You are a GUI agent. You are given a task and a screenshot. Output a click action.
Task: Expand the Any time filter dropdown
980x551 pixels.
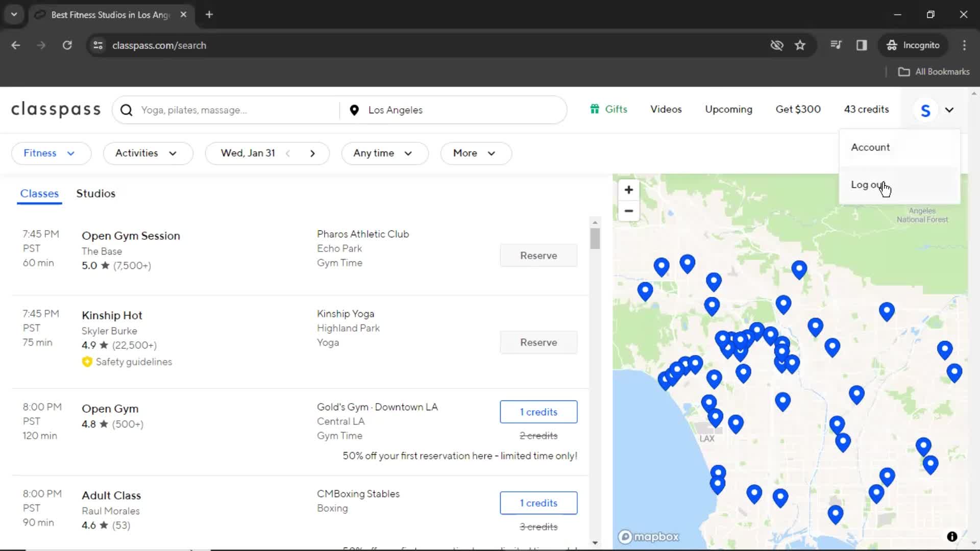382,153
